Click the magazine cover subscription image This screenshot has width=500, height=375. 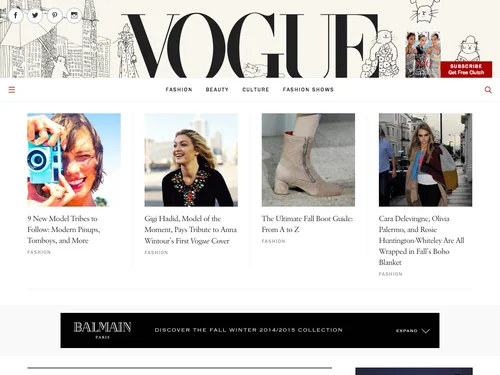(x=423, y=55)
